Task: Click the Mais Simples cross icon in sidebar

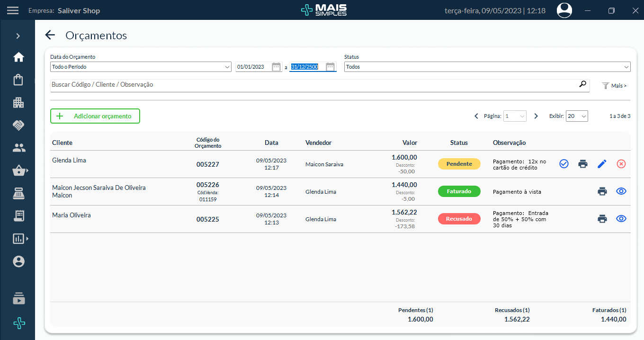Action: (18, 323)
